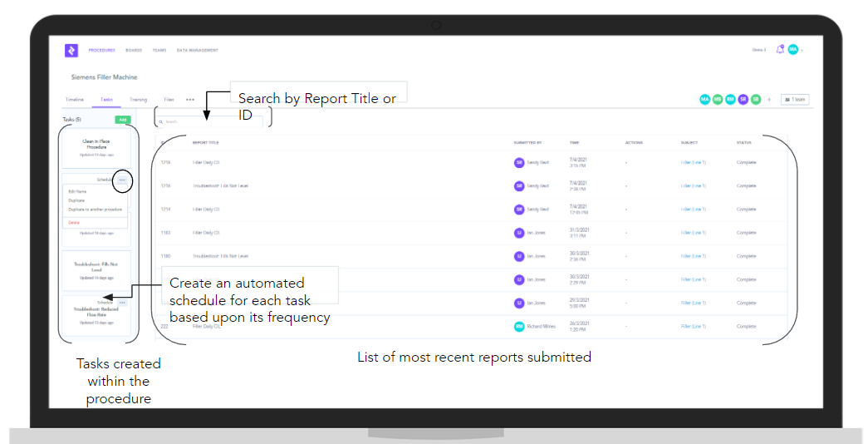
Task: Click the purple app logo icon
Action: tap(71, 51)
